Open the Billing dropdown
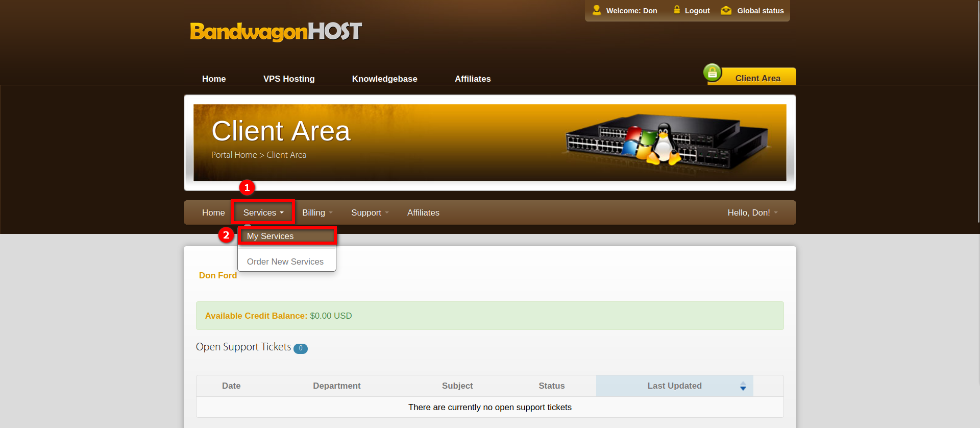Image resolution: width=980 pixels, height=428 pixels. tap(317, 212)
